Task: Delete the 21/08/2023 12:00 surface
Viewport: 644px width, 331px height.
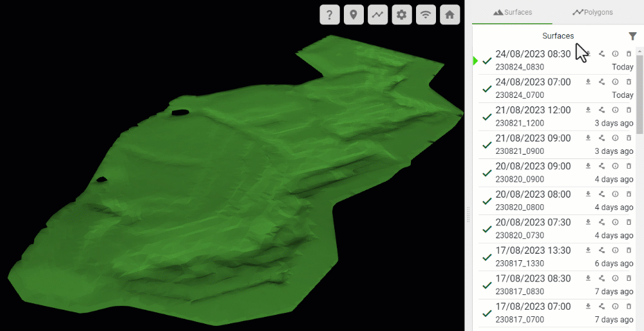Action: tap(629, 109)
